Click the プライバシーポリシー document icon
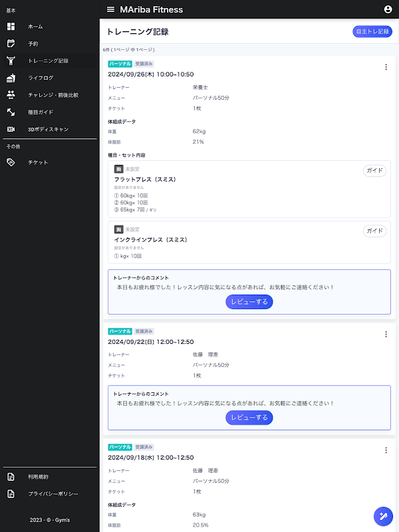This screenshot has height=532, width=399. [x=11, y=493]
